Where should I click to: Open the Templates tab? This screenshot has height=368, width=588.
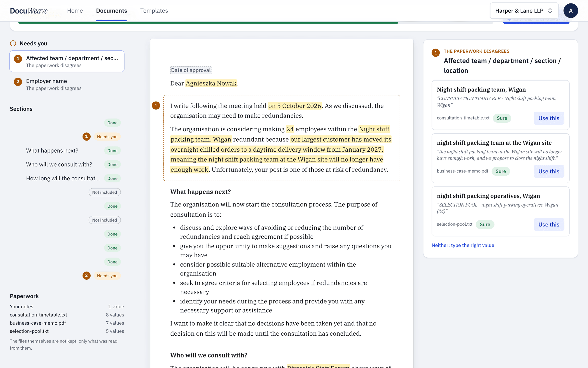[154, 11]
